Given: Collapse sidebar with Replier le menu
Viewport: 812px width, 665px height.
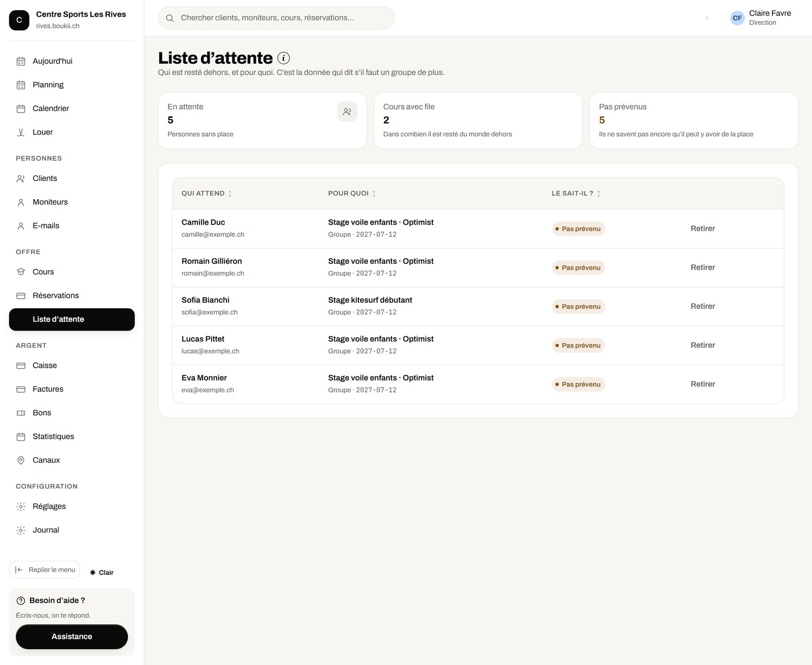Looking at the screenshot, I should click(x=45, y=570).
